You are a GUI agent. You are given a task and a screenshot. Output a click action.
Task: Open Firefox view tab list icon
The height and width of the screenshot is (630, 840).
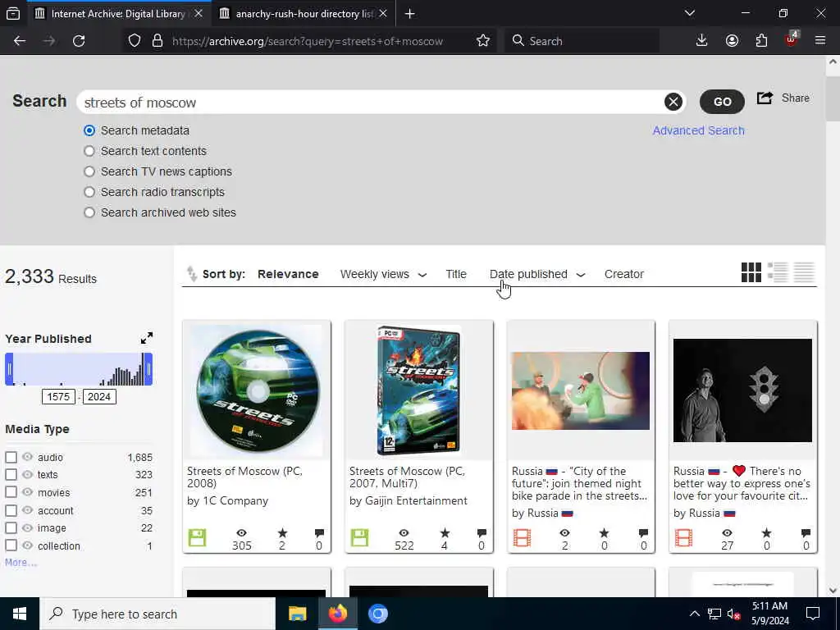point(13,13)
